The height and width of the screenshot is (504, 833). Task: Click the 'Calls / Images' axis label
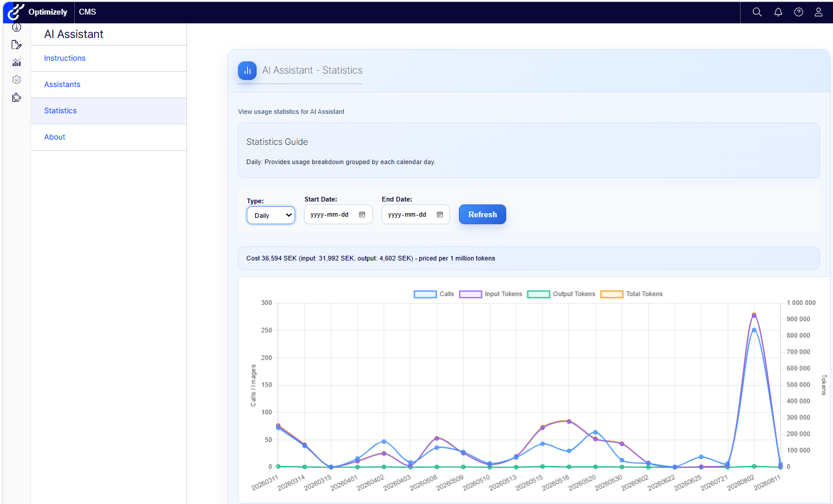click(253, 385)
